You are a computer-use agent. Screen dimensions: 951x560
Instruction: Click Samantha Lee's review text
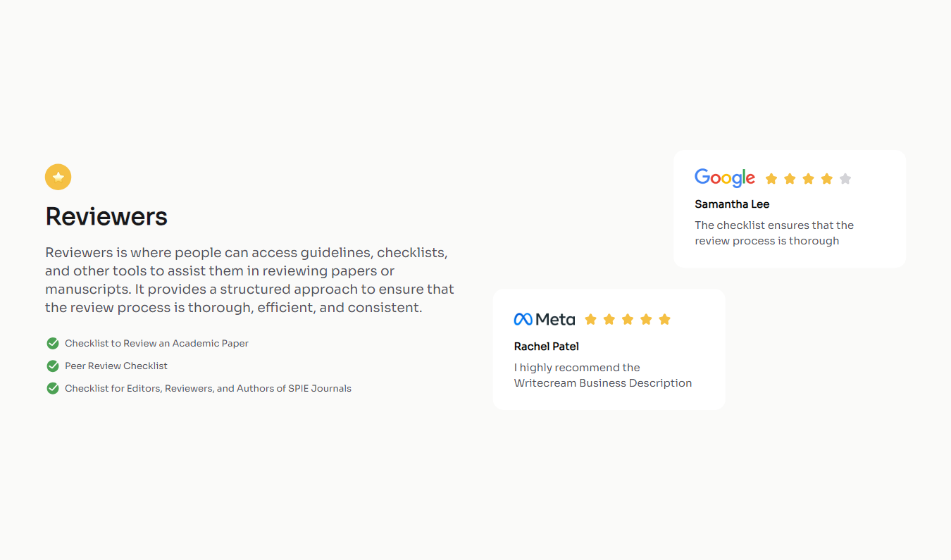(x=774, y=233)
